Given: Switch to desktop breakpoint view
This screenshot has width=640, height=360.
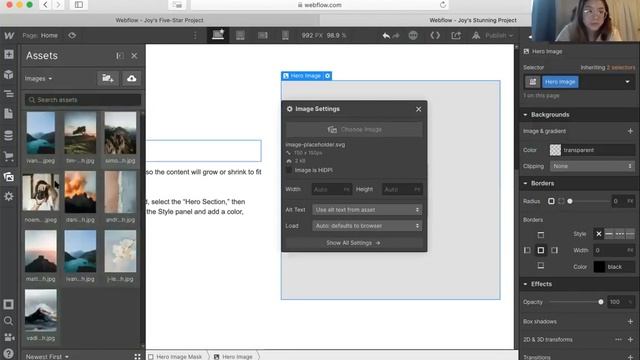Looking at the screenshot, I should tap(218, 35).
